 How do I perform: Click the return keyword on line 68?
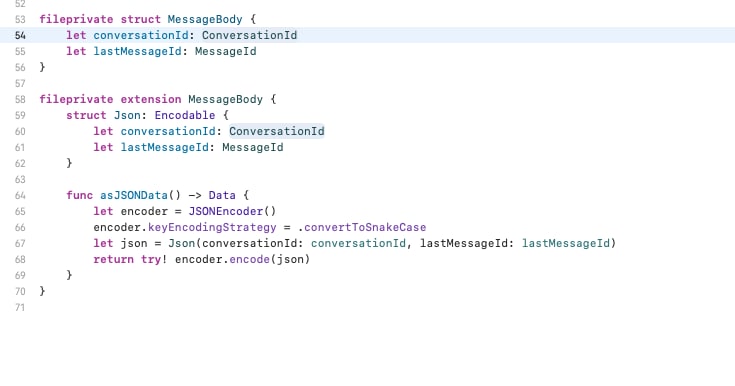click(113, 259)
